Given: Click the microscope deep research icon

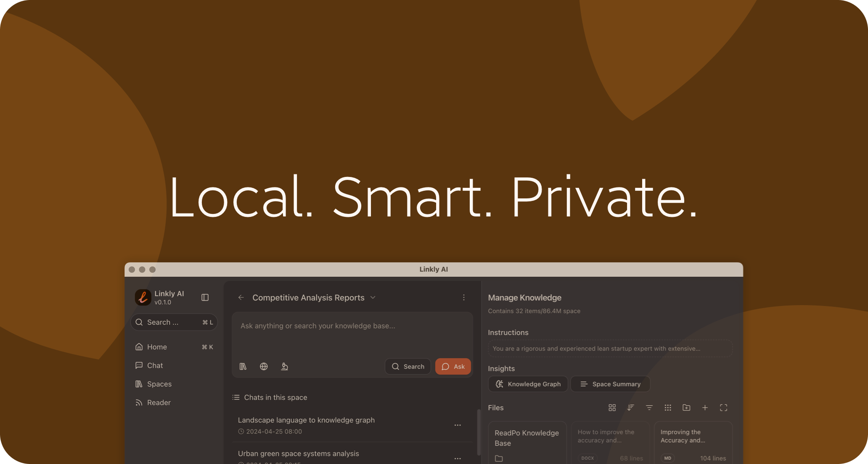Looking at the screenshot, I should (285, 366).
